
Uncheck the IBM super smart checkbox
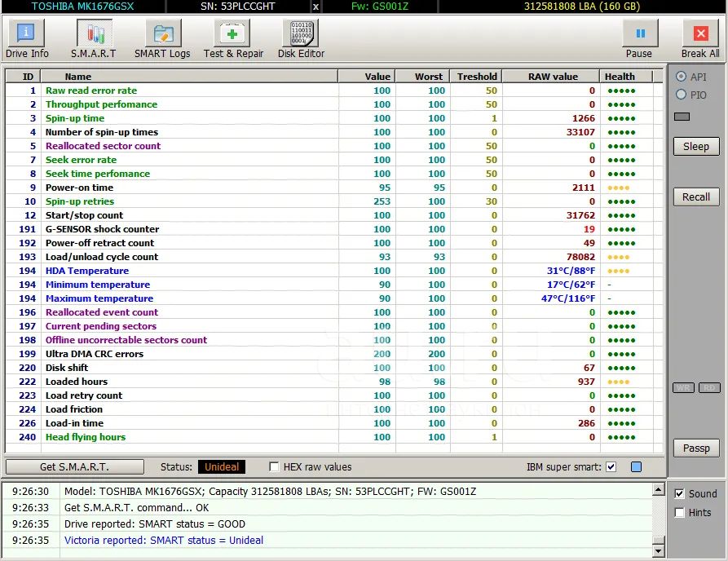point(611,466)
